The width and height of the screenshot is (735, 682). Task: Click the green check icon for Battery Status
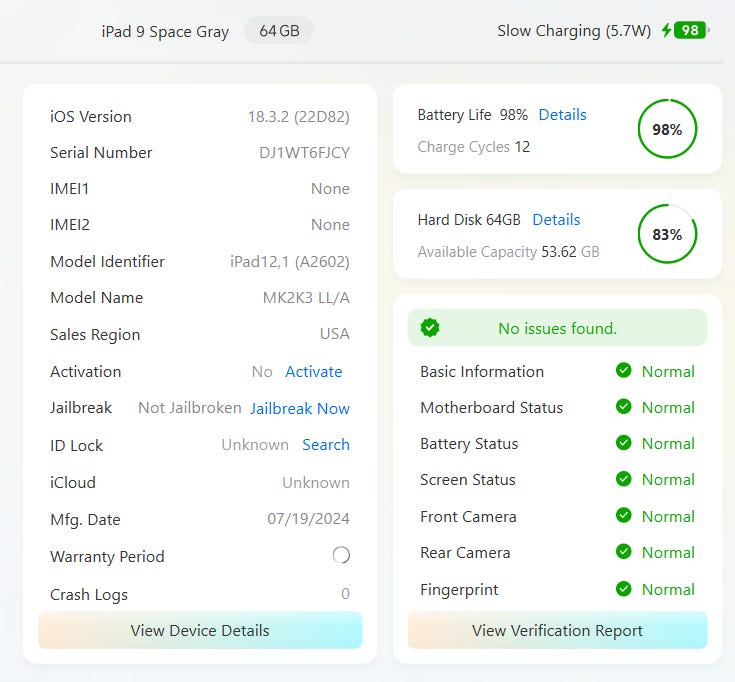point(623,442)
